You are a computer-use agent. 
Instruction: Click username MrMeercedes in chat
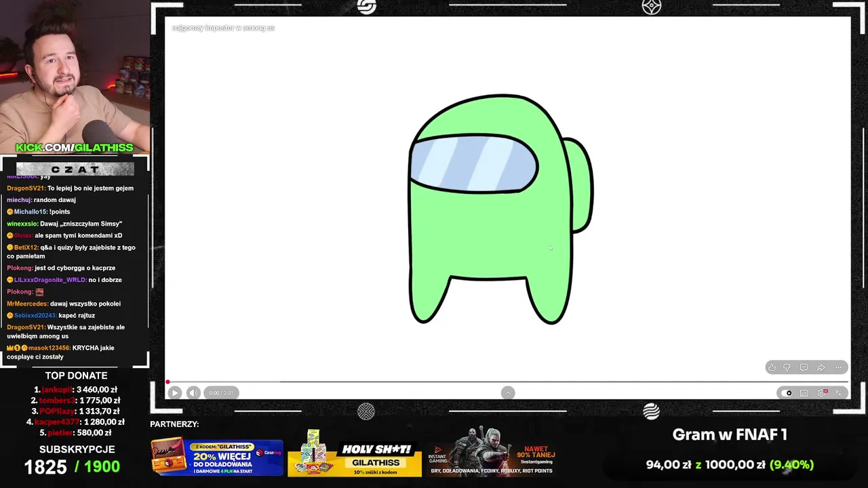point(27,304)
